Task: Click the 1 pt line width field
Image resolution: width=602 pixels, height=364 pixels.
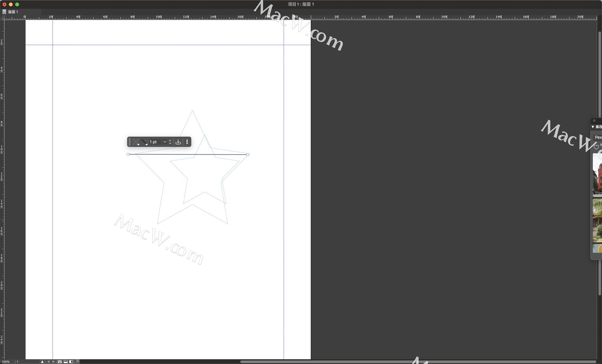Action: tap(155, 142)
